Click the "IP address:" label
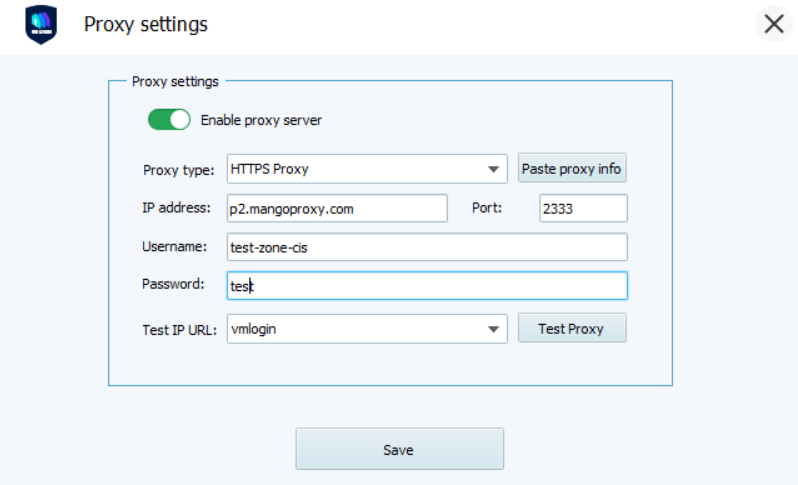The width and height of the screenshot is (798, 485). [x=177, y=208]
